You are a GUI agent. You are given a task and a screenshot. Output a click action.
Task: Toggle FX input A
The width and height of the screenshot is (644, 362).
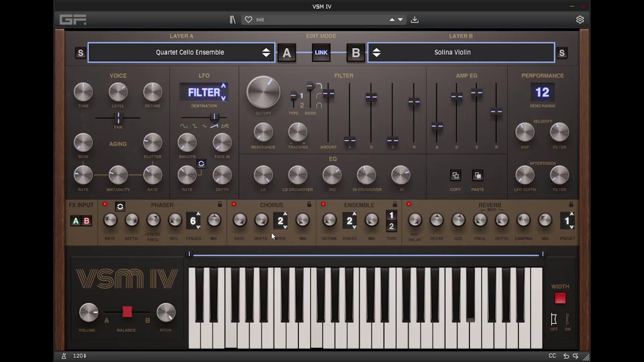click(x=75, y=221)
